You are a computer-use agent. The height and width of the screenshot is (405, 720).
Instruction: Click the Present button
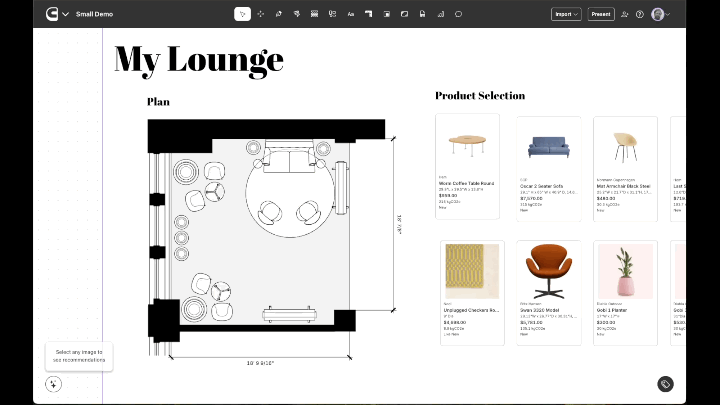tap(601, 14)
